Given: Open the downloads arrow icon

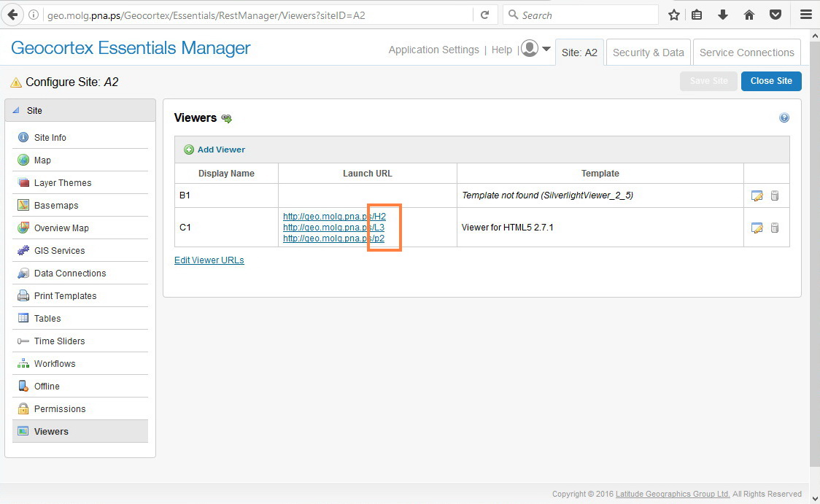Looking at the screenshot, I should [x=723, y=15].
